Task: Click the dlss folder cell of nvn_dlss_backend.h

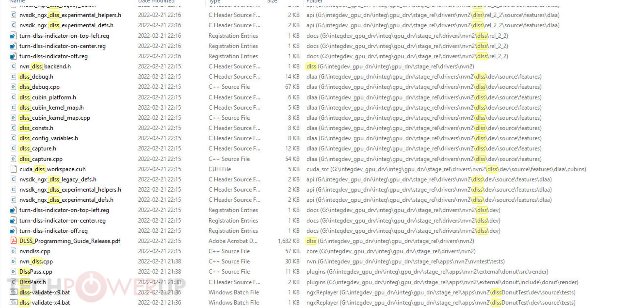Action: click(x=390, y=66)
